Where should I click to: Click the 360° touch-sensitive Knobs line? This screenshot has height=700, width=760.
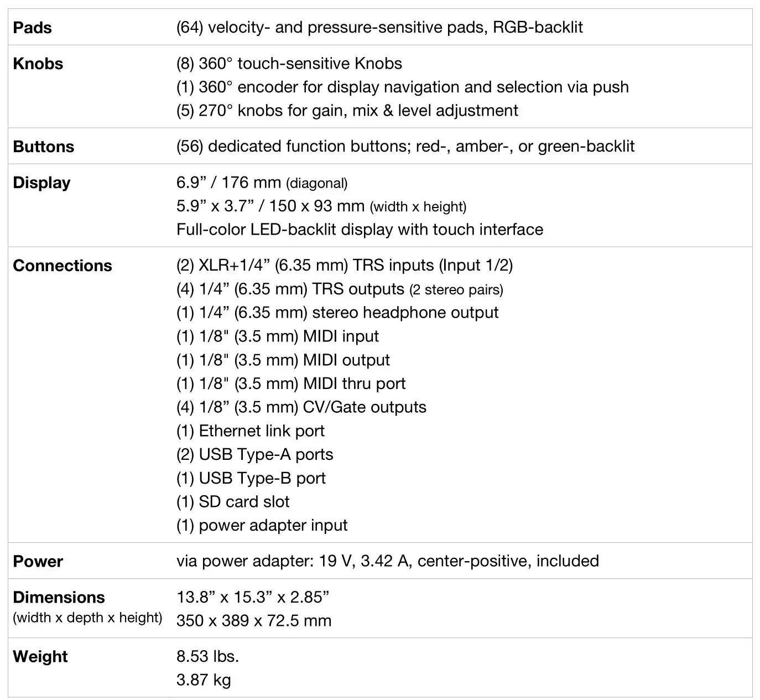289,64
